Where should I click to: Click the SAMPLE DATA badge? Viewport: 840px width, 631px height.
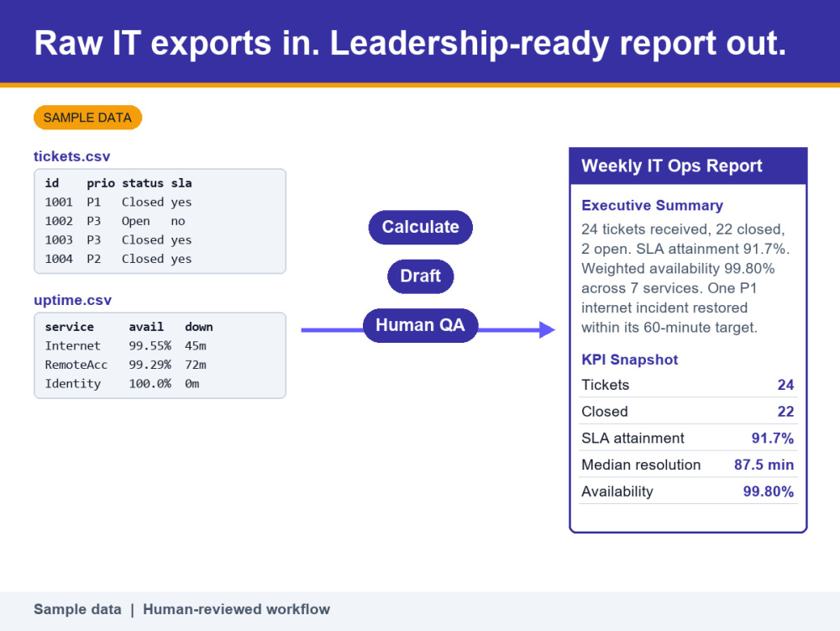pos(88,118)
